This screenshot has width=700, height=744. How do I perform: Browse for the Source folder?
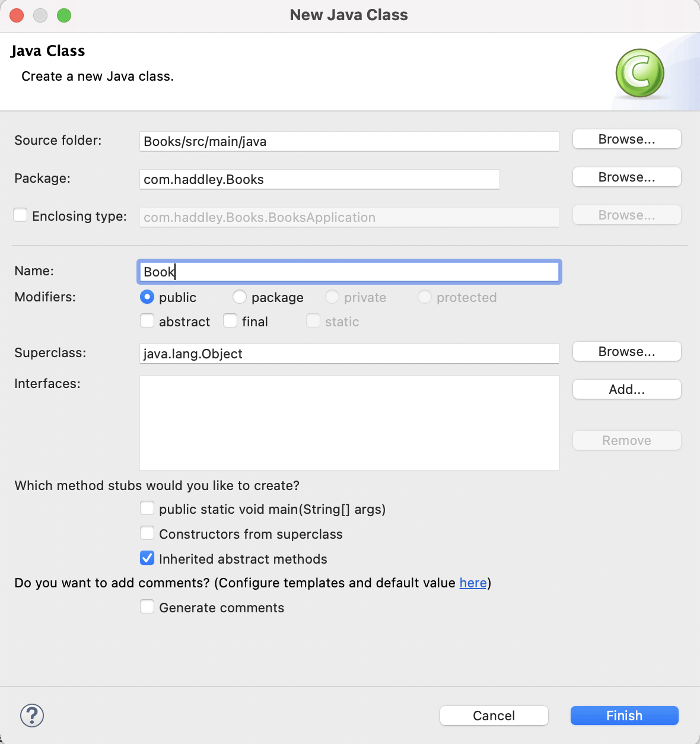pyautogui.click(x=626, y=139)
